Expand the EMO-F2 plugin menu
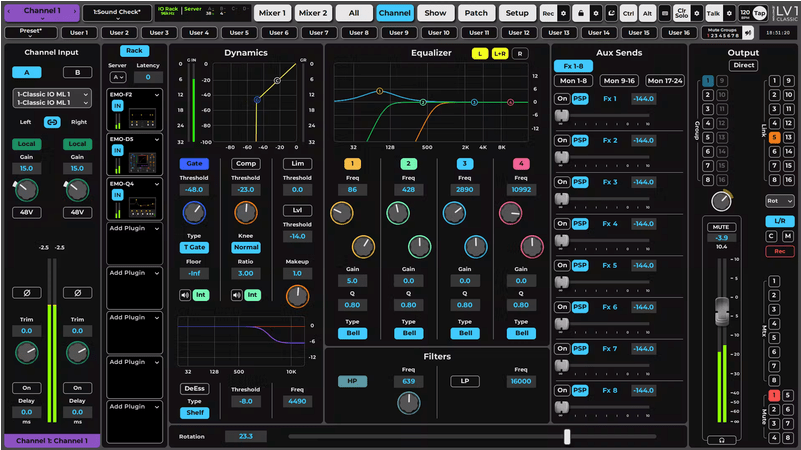The height and width of the screenshot is (450, 801). (x=157, y=95)
